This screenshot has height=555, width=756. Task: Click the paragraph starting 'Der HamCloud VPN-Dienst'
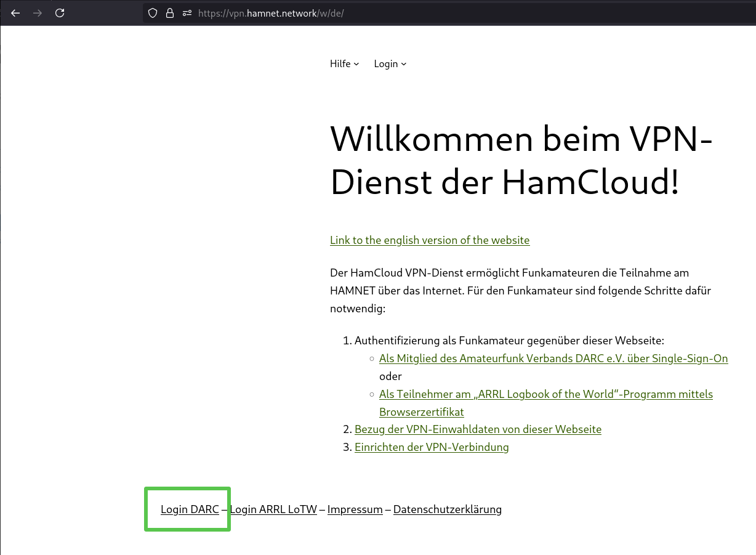click(520, 291)
